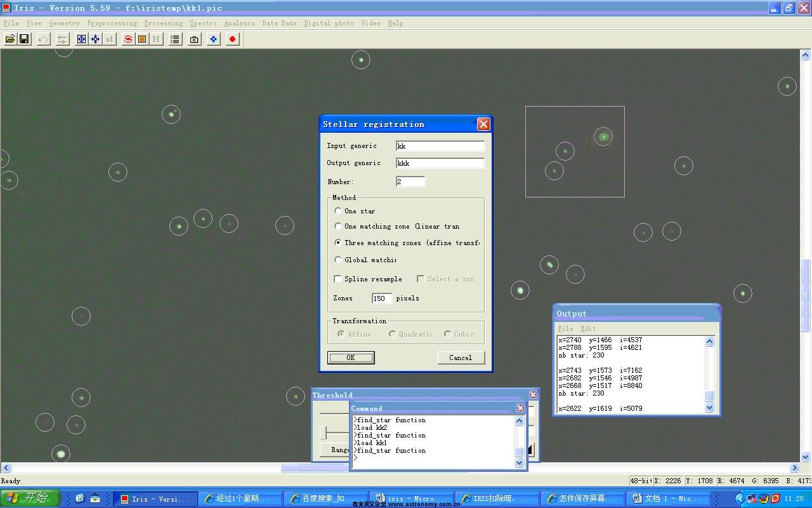Viewport: 812px width, 508px height.
Task: Click Command window scroll-down arrow
Action: 519,463
